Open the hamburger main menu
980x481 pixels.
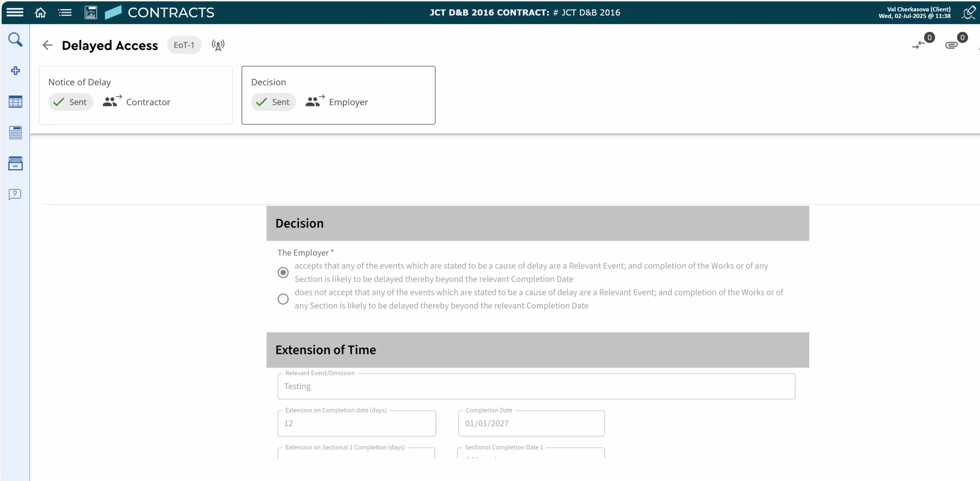pos(15,12)
